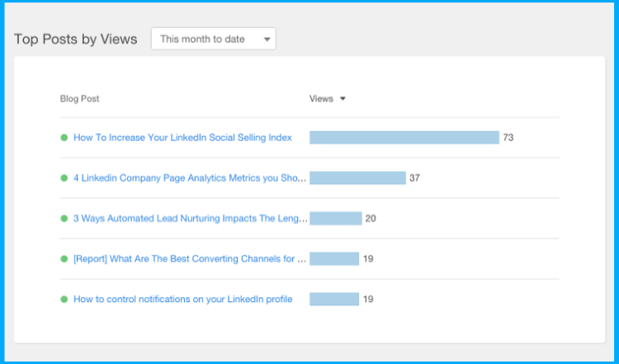Open the "4 Linkedin Company Page Analytics Metrics" post
This screenshot has width=619, height=364.
[190, 178]
